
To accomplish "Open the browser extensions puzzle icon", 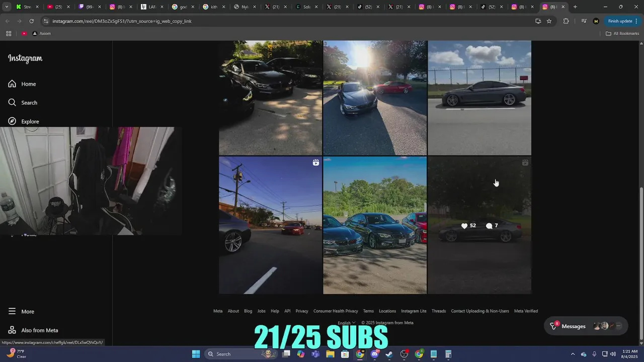I will [566, 21].
